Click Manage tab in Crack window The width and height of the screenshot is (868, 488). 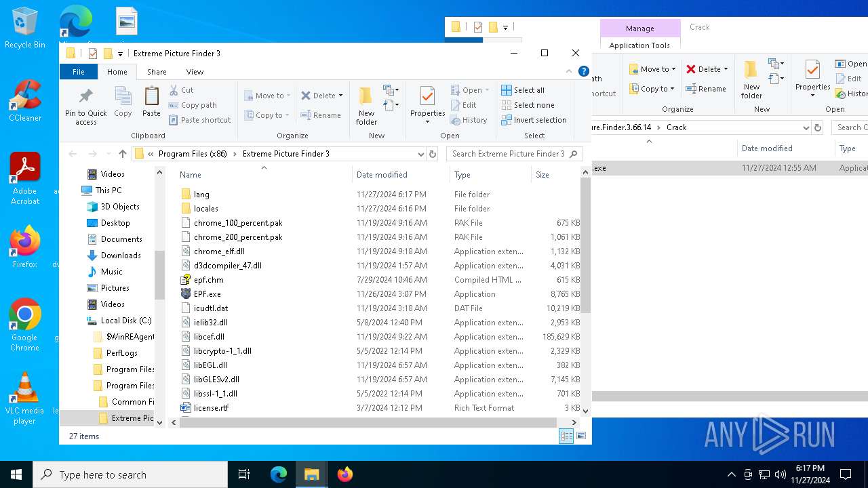point(639,28)
